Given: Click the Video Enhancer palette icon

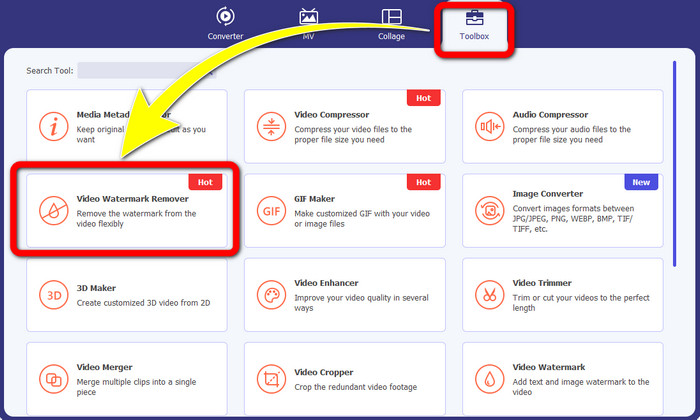Looking at the screenshot, I should [x=271, y=296].
